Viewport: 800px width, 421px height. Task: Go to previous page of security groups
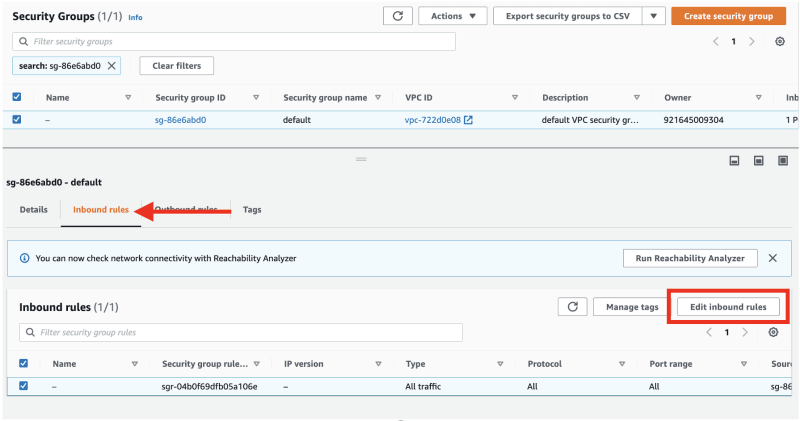pos(716,41)
